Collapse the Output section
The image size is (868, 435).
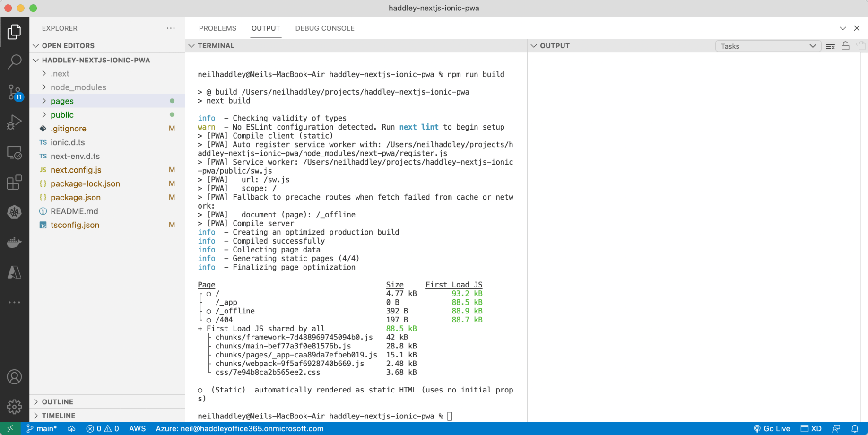tap(534, 46)
